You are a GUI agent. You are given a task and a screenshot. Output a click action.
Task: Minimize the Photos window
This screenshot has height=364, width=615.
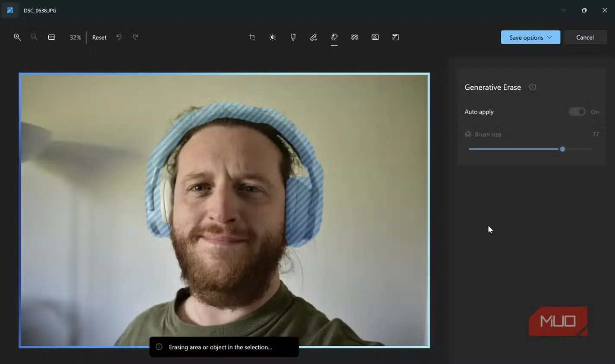(564, 10)
